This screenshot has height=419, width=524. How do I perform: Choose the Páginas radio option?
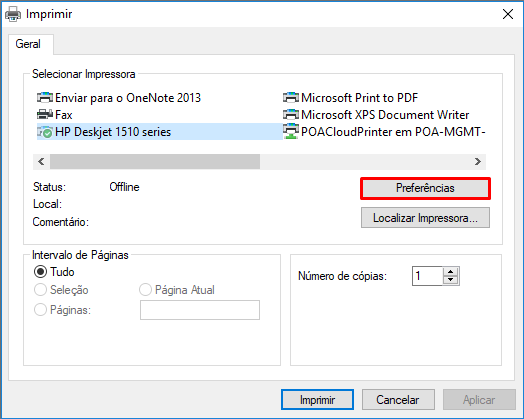pyautogui.click(x=40, y=310)
